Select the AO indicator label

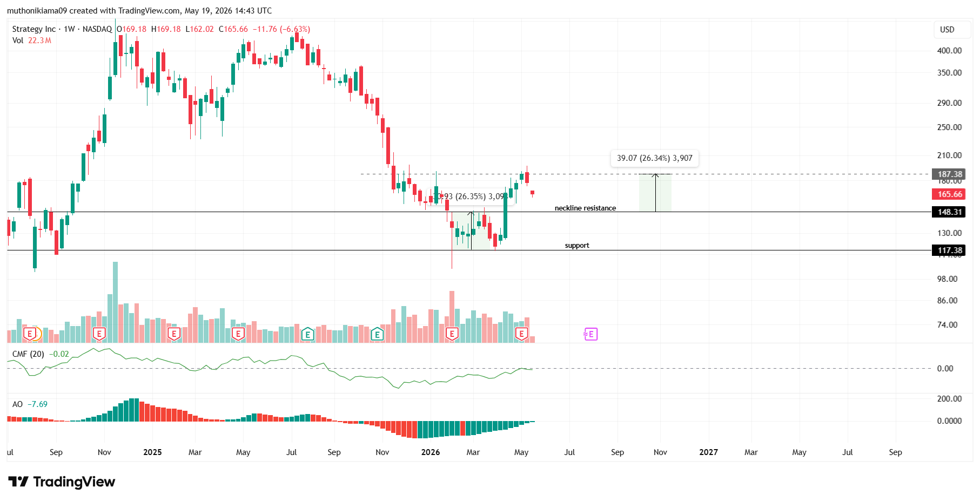point(17,404)
